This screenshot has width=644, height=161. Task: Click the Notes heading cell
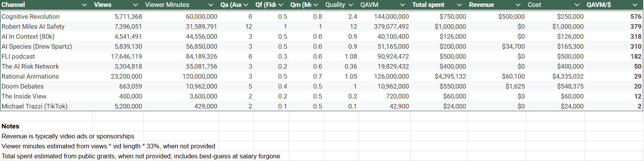[10, 126]
